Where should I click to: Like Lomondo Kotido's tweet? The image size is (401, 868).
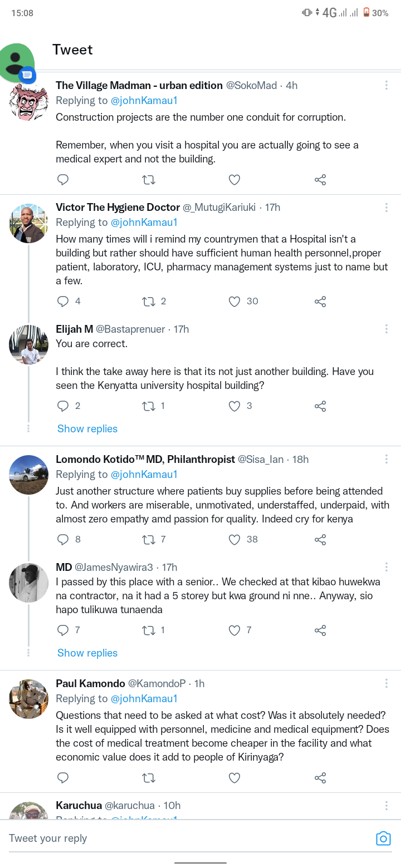coord(234,540)
